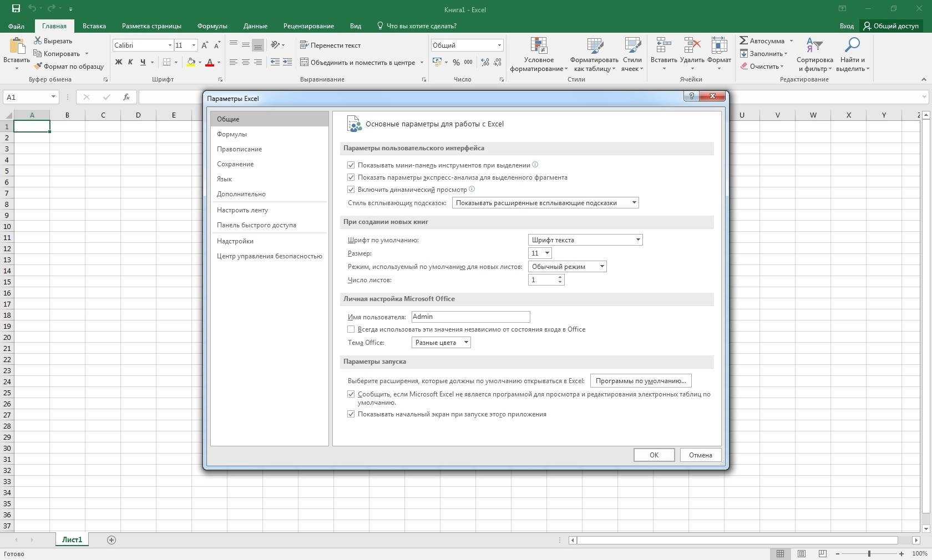Click the insert function fx icon
This screenshot has height=560, width=932.
126,97
